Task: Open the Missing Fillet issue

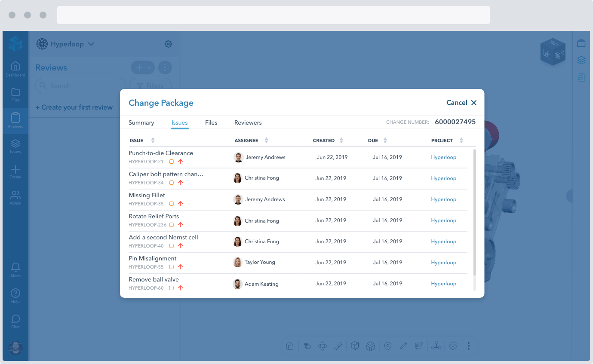Action: [147, 195]
